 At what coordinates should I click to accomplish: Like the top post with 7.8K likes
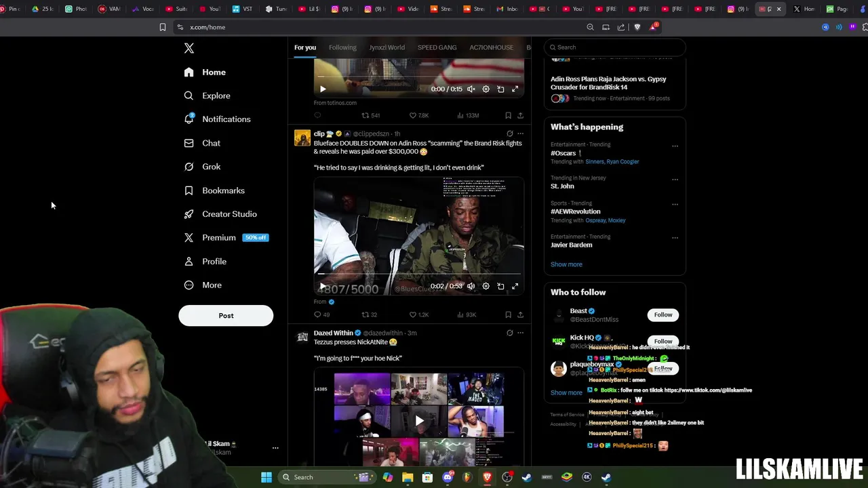point(418,115)
